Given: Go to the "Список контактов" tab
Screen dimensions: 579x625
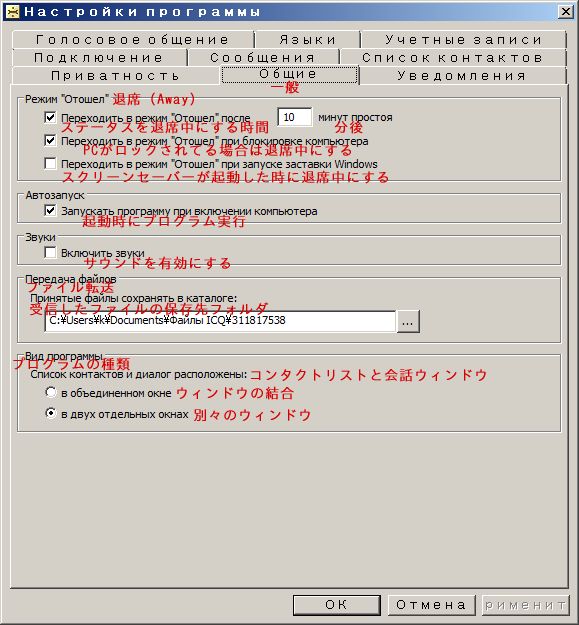Looking at the screenshot, I should (453, 58).
